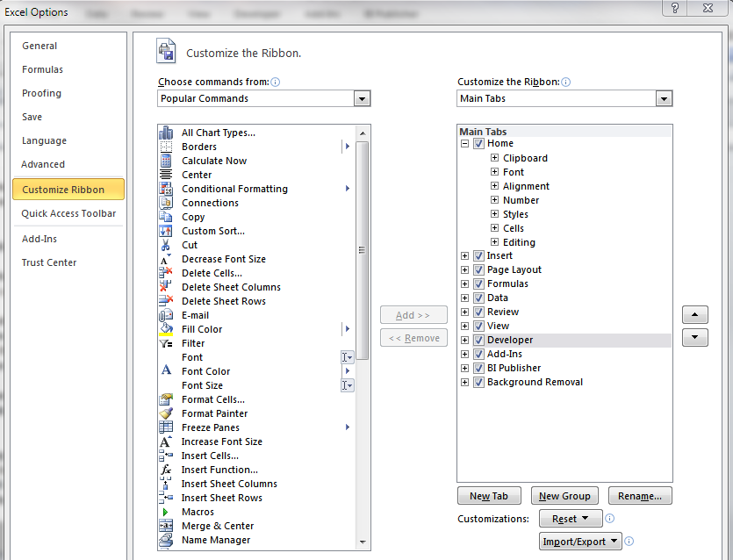Switch to the Proofing settings page
Viewport: 733px width, 560px height.
[x=41, y=93]
